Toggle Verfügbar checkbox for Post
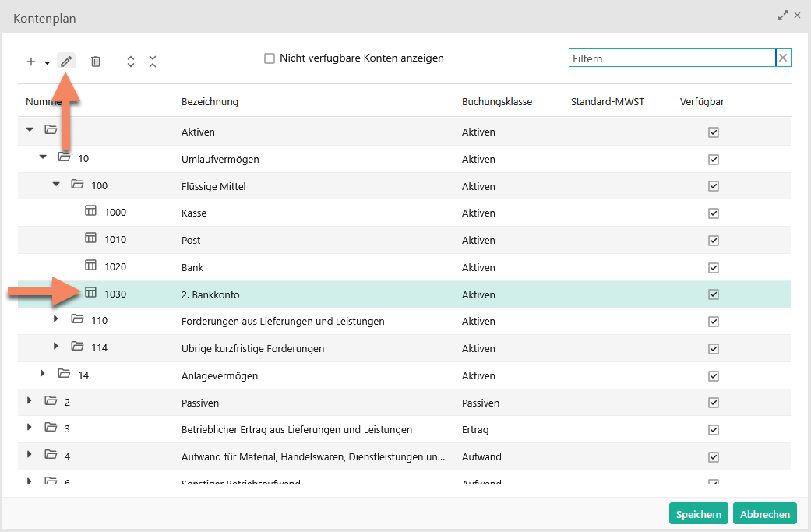Screen dimensions: 811x532 714,241
